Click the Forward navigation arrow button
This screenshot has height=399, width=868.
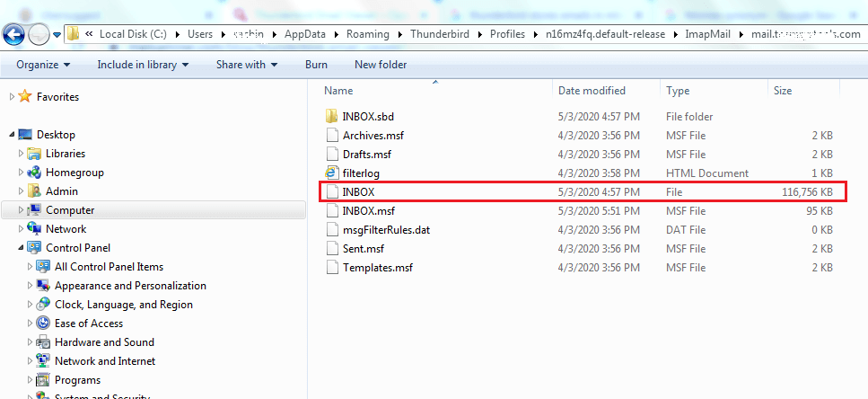pos(38,35)
